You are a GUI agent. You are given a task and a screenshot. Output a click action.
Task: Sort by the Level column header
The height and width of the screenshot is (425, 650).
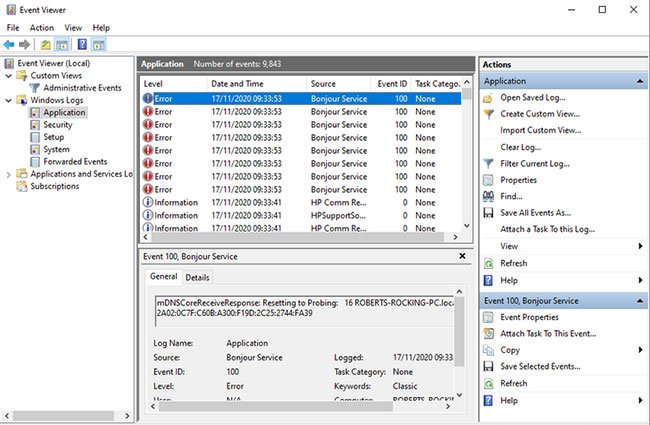click(x=174, y=84)
